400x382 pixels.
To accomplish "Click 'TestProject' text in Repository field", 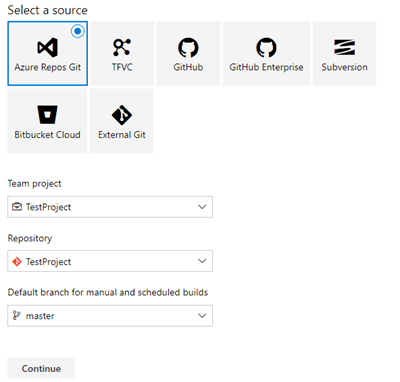I will tap(48, 262).
